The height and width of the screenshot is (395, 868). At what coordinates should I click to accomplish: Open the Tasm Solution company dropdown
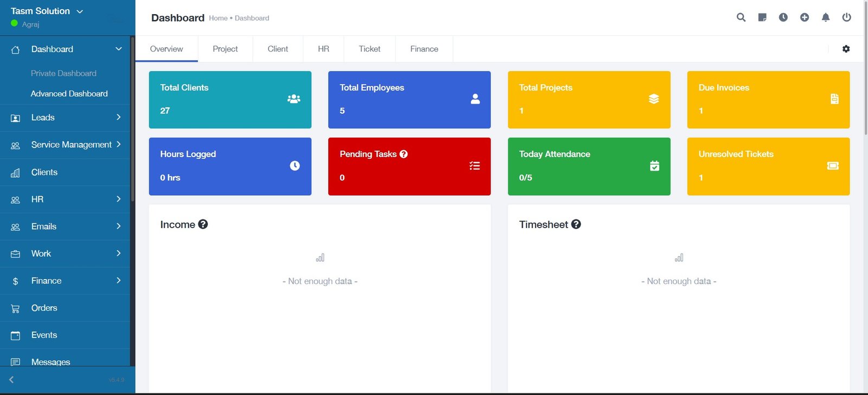click(x=47, y=11)
